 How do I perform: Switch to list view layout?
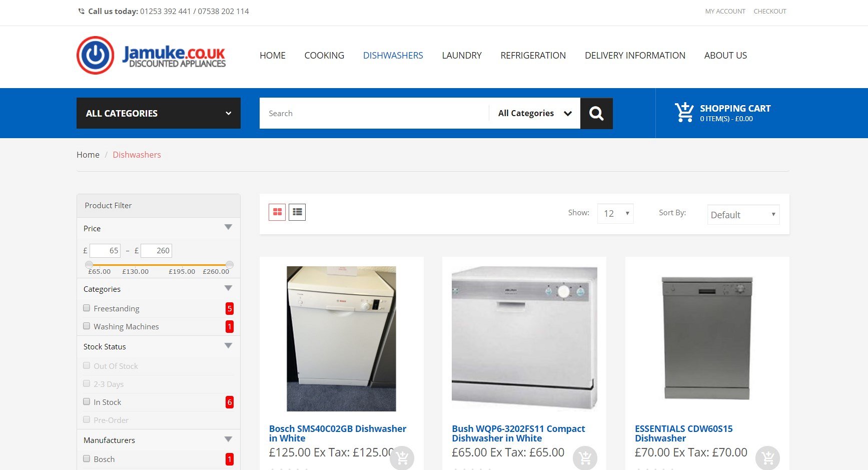297,212
